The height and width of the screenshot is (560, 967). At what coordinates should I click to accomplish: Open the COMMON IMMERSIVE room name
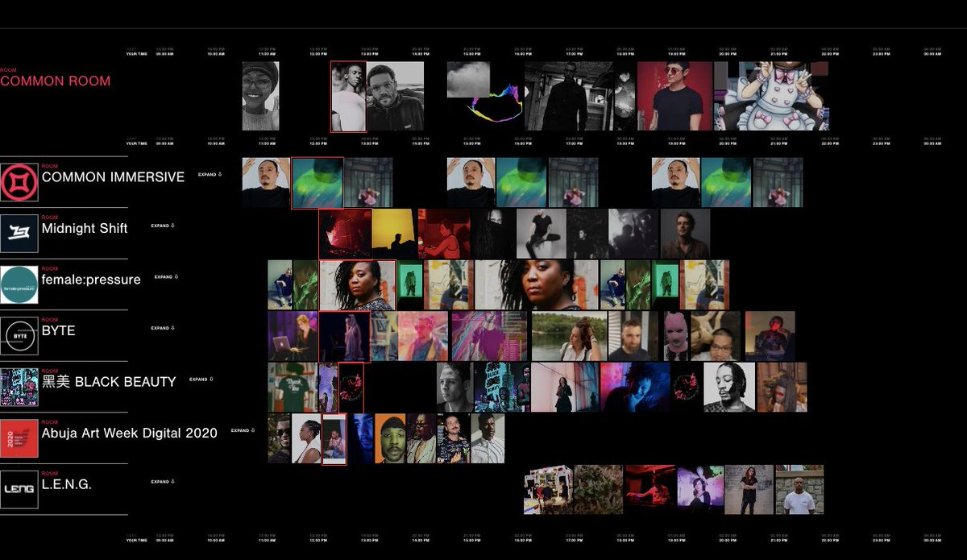[113, 177]
